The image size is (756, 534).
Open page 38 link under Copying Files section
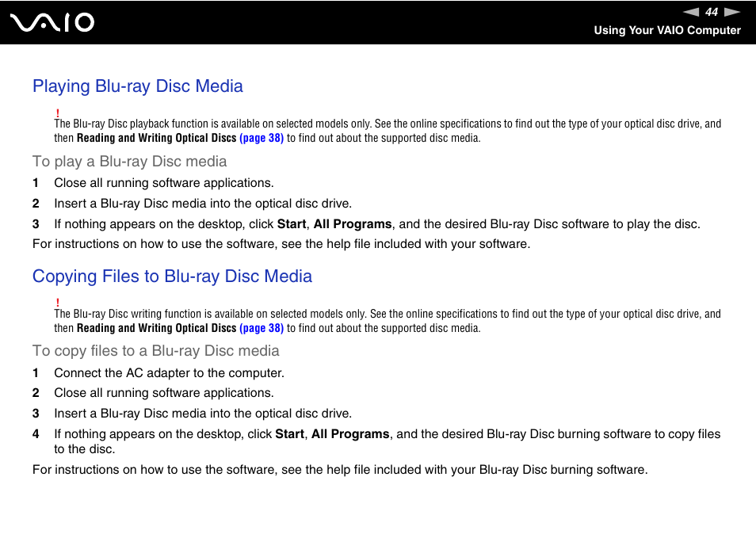262,328
